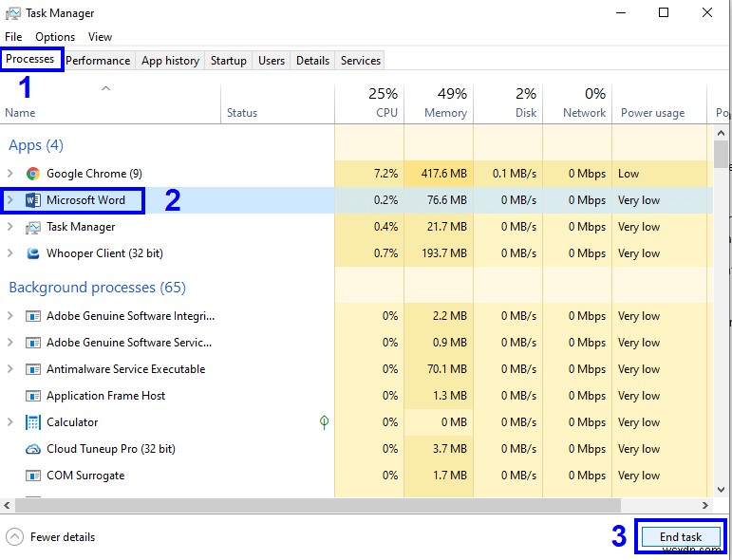
Task: Collapse to Fewer details view
Action: point(50,537)
